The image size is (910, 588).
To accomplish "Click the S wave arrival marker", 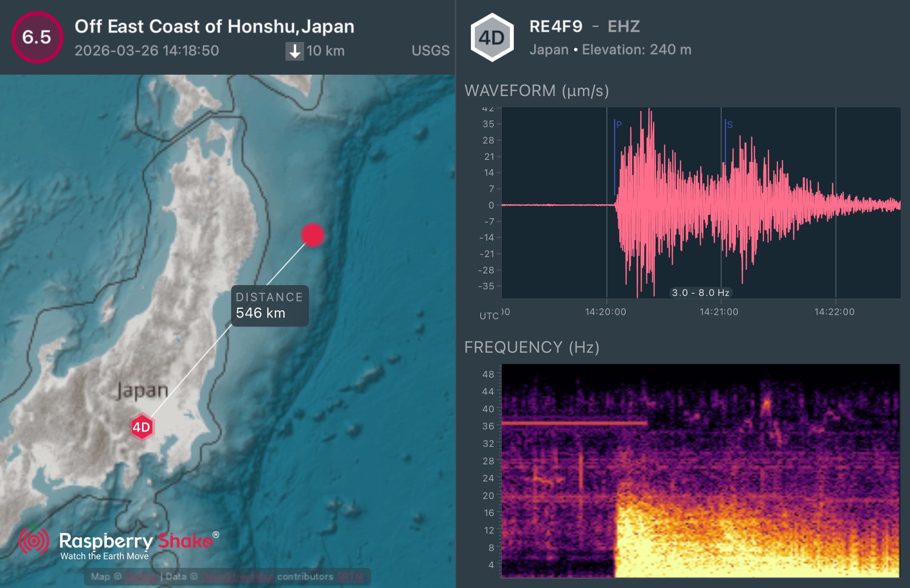I will tap(729, 125).
